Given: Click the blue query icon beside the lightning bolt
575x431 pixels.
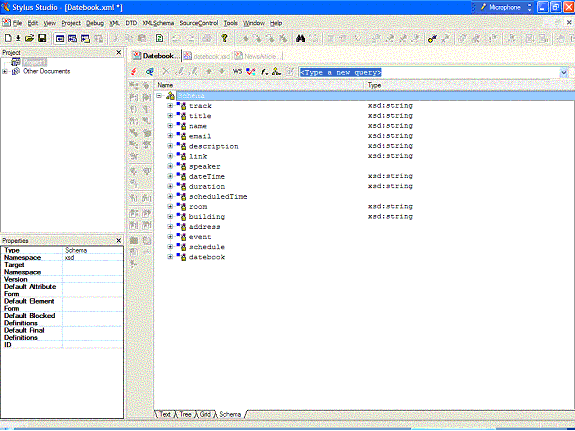Looking at the screenshot, I should pos(149,72).
